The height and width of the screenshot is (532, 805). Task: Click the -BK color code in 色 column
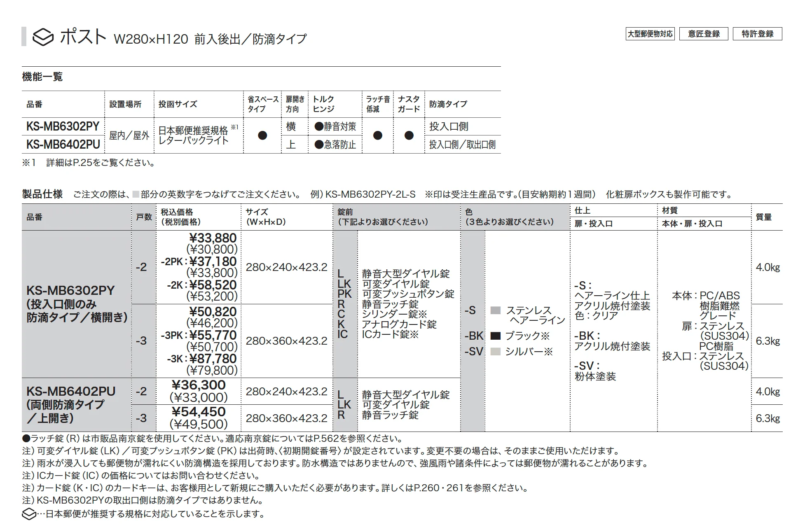click(474, 336)
